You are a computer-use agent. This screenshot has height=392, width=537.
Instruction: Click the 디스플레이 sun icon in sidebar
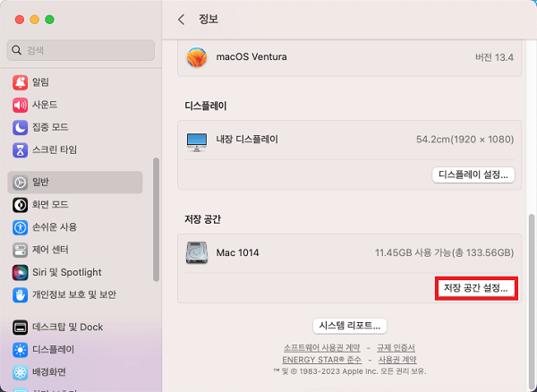click(20, 350)
